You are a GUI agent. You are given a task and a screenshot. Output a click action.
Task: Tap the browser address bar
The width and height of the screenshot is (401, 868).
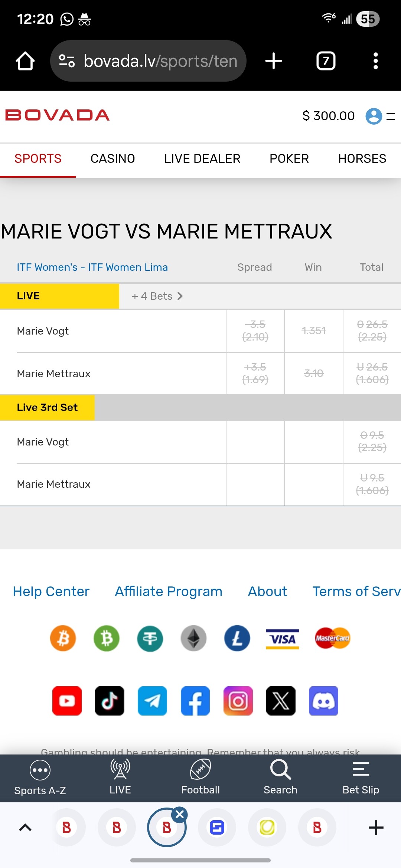coord(148,61)
